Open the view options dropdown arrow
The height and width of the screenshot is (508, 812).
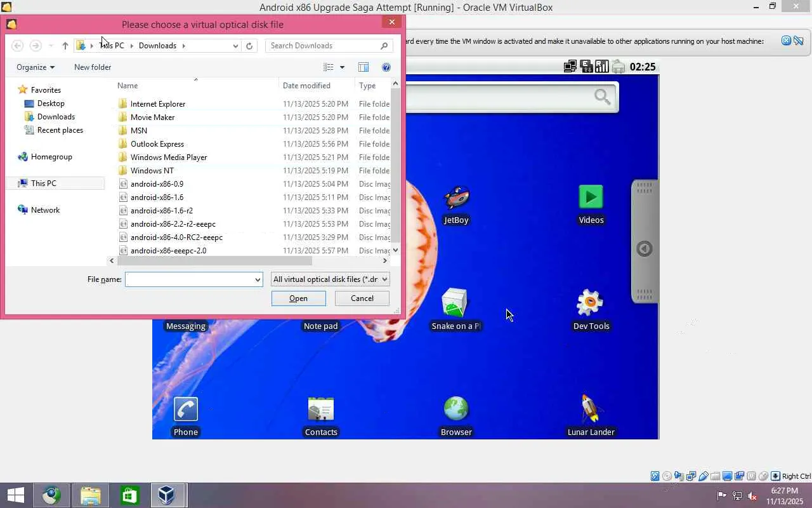(342, 67)
